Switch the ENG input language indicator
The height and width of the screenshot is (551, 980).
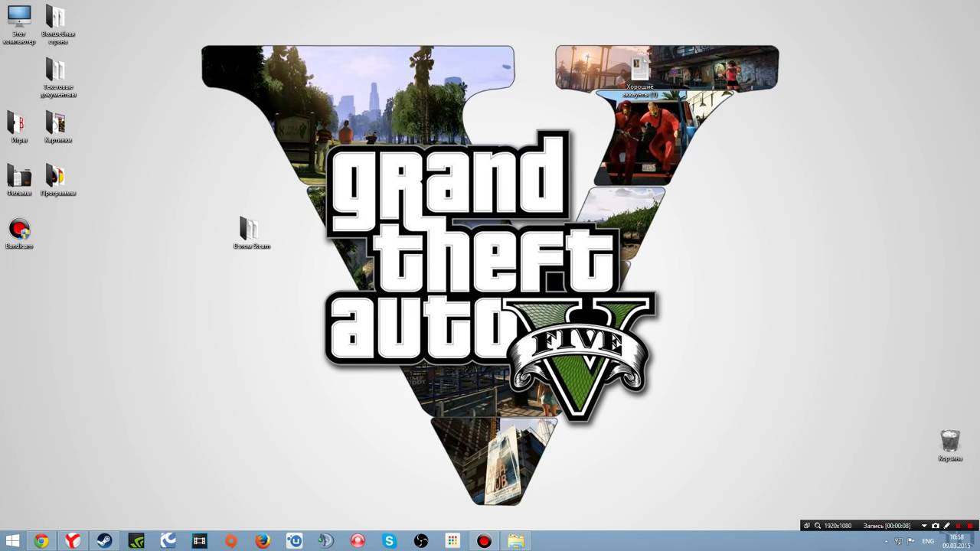(928, 541)
